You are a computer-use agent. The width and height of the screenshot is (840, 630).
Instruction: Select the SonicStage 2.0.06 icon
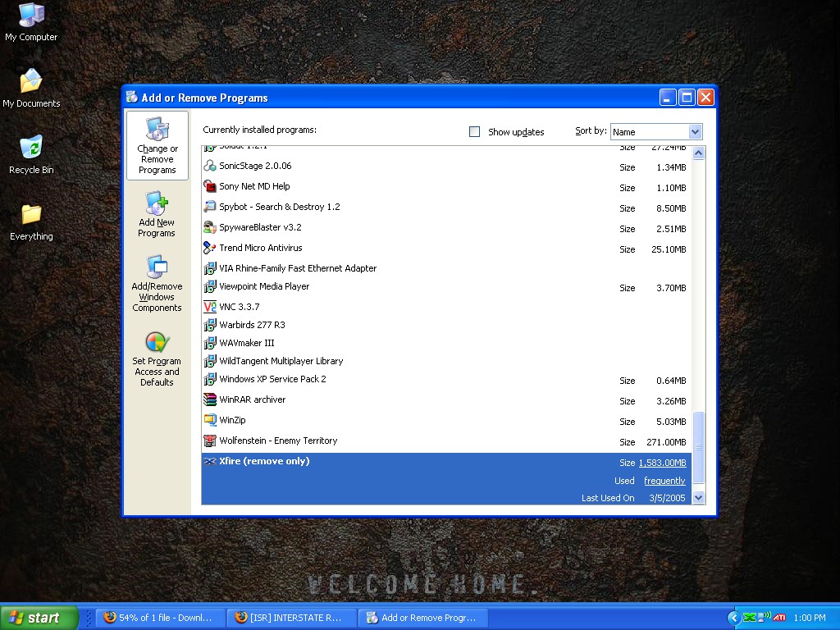coord(209,166)
